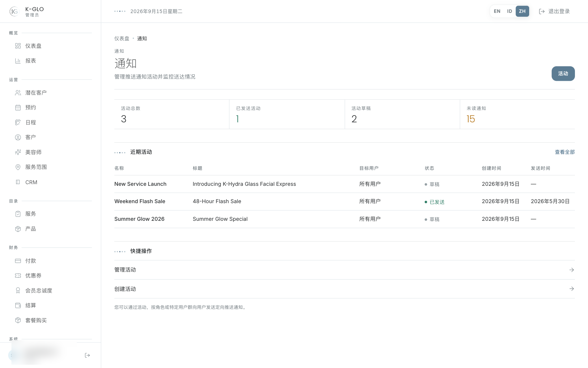This screenshot has width=588, height=368.
Task: Expand the 管理活动 quick action arrow
Action: 572,270
